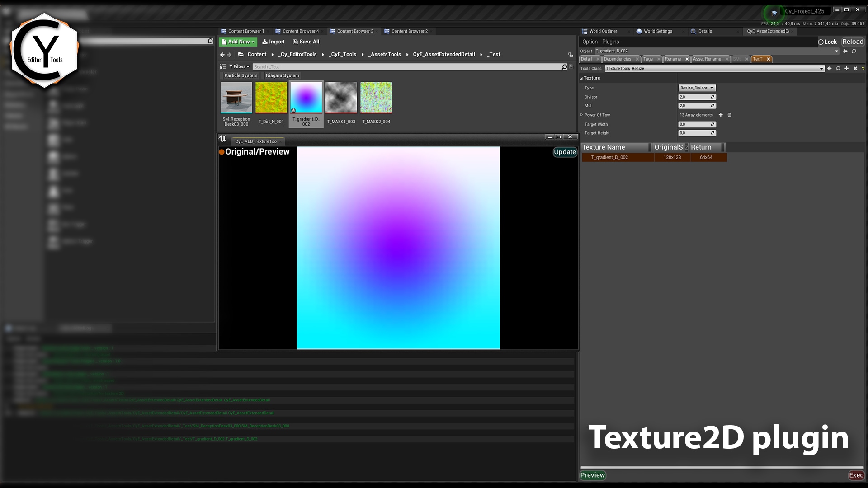Click the Exec button at bottom right
The height and width of the screenshot is (488, 868).
[x=856, y=475]
